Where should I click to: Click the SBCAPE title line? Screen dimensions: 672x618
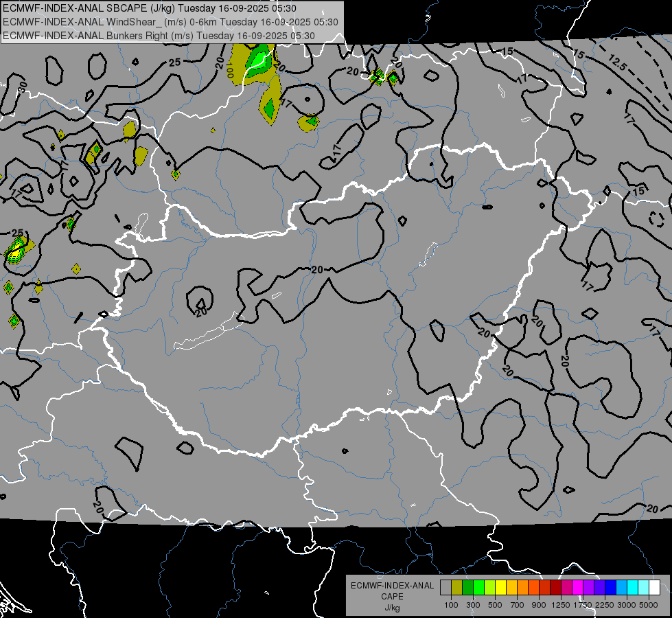[150, 8]
